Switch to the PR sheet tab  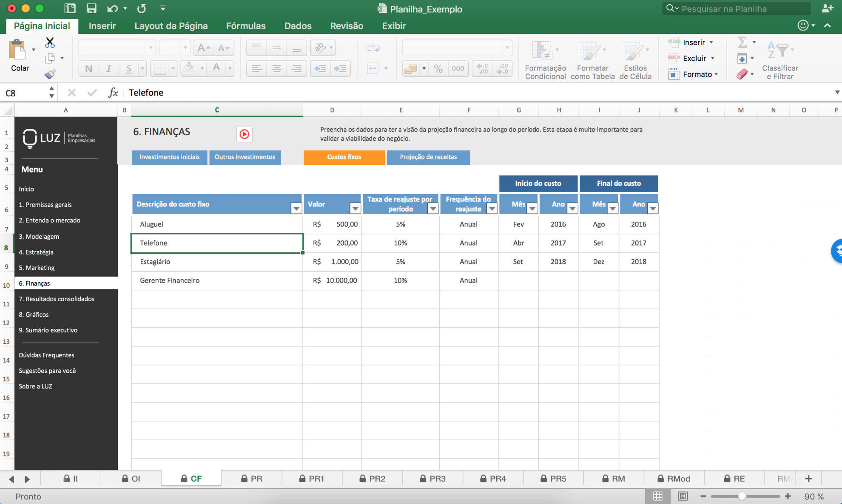252,479
